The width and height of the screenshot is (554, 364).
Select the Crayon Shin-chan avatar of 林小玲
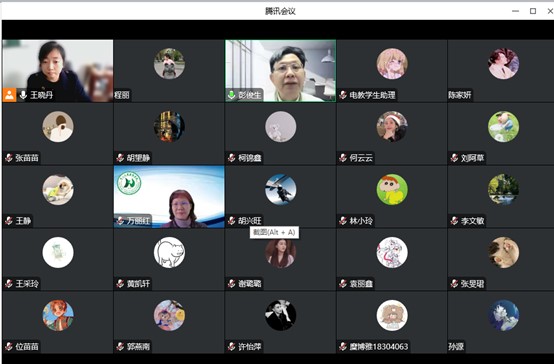(x=392, y=189)
